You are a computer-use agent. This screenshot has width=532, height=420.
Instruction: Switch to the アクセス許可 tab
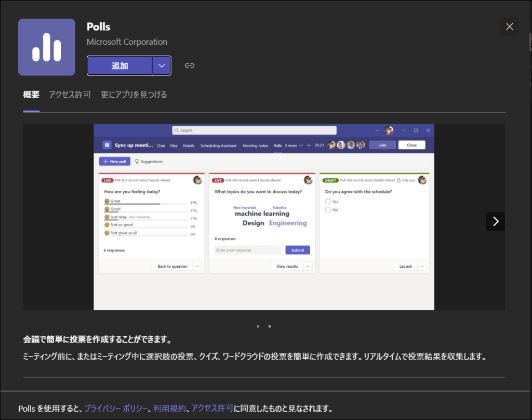click(x=70, y=95)
